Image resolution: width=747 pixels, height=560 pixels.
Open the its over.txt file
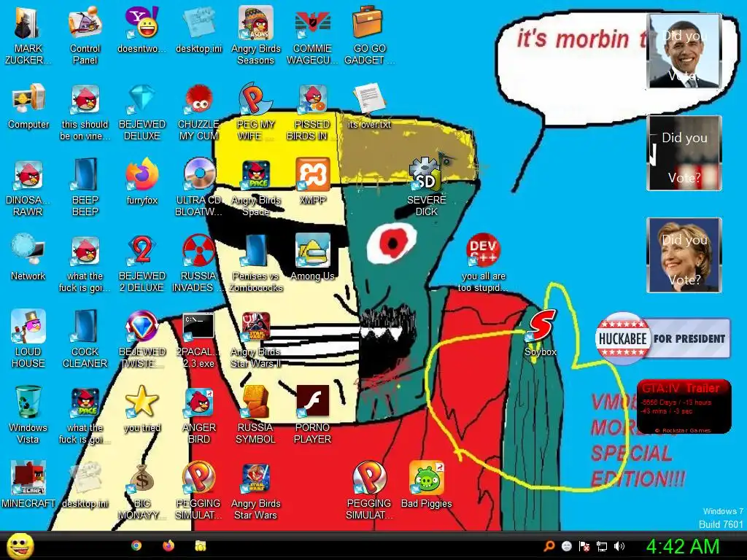point(369,106)
